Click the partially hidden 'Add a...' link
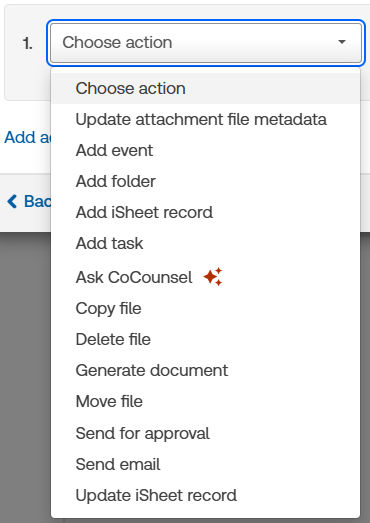370x523 pixels. pyautogui.click(x=27, y=137)
